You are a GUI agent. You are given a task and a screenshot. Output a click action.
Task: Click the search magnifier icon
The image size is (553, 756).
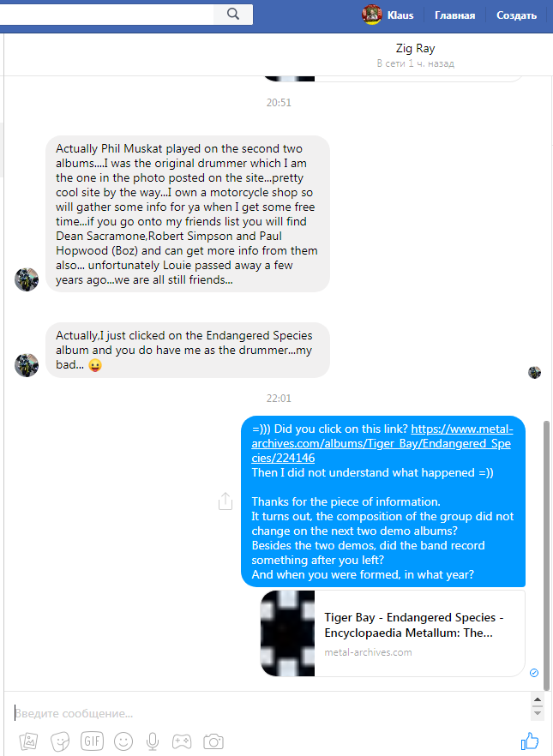(233, 14)
